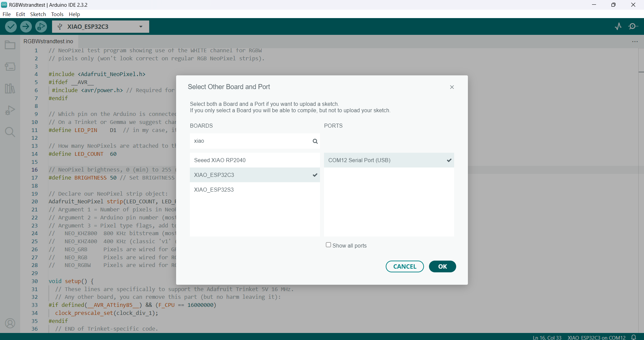This screenshot has height=340, width=644.
Task: Open the Serial Plotter icon
Action: click(618, 26)
